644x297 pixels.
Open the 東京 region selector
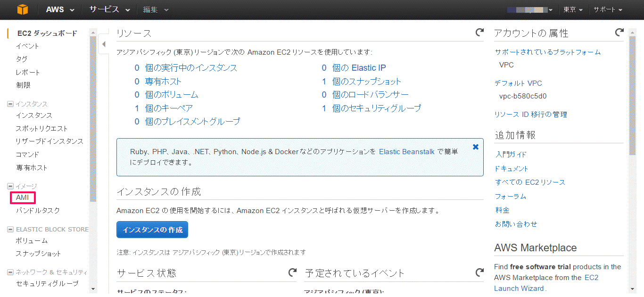(573, 10)
